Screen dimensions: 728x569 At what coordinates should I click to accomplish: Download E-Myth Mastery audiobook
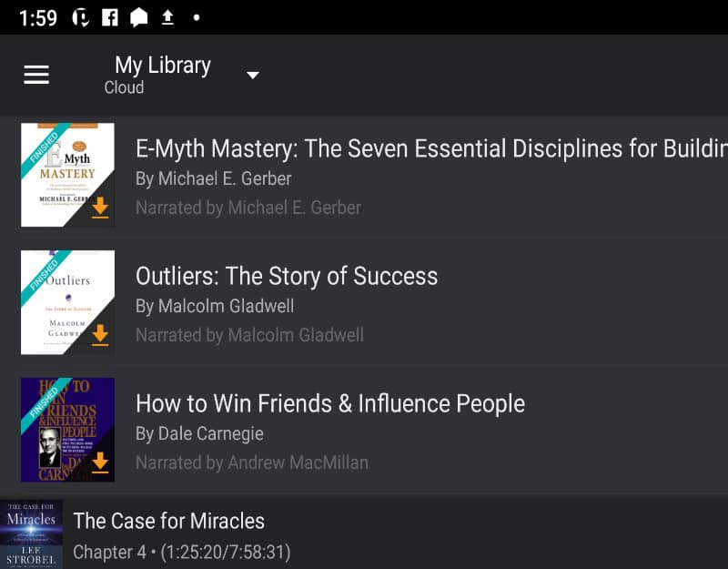pyautogui.click(x=100, y=208)
